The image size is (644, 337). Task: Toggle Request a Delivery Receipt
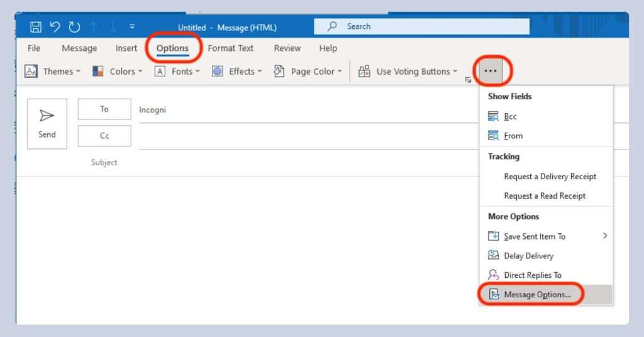click(x=550, y=177)
